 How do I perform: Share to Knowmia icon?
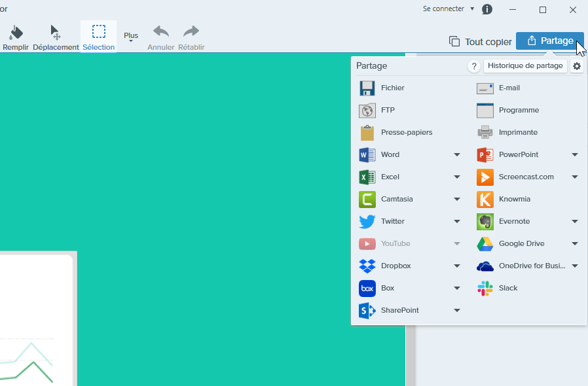(485, 199)
